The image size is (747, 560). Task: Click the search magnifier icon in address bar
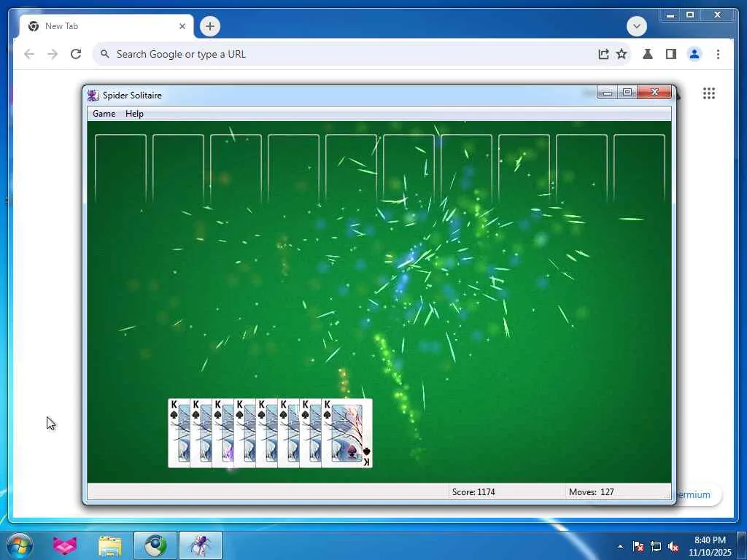tap(105, 54)
